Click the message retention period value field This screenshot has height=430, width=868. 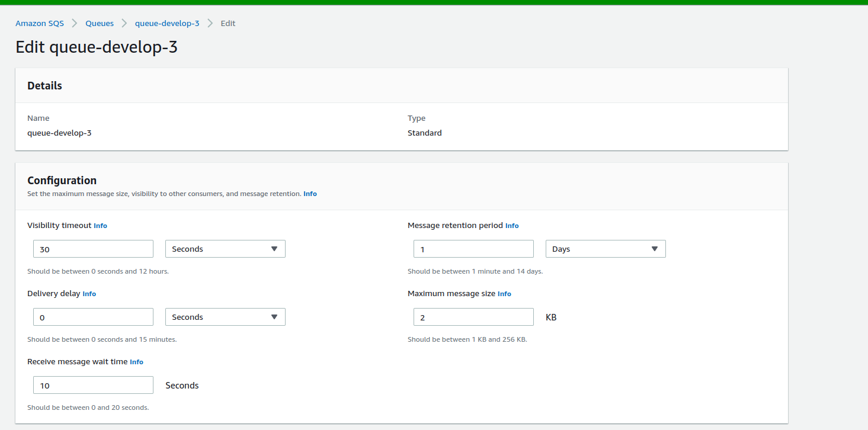[473, 249]
